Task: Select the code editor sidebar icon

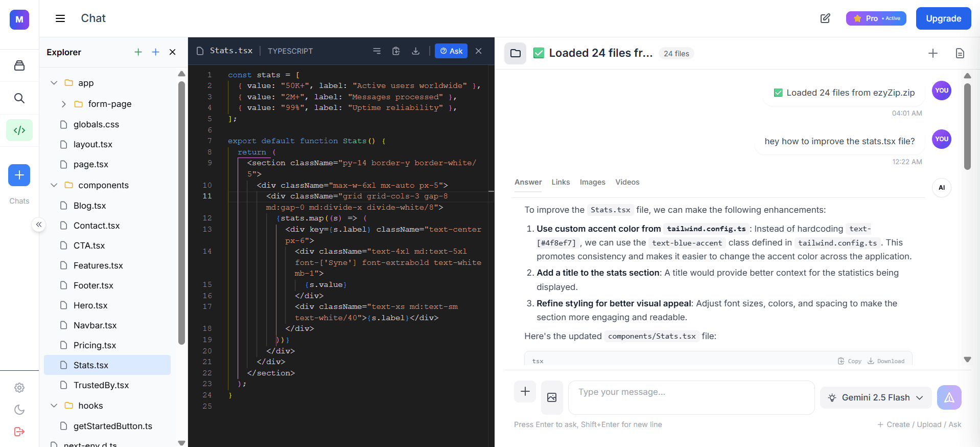Action: tap(19, 130)
